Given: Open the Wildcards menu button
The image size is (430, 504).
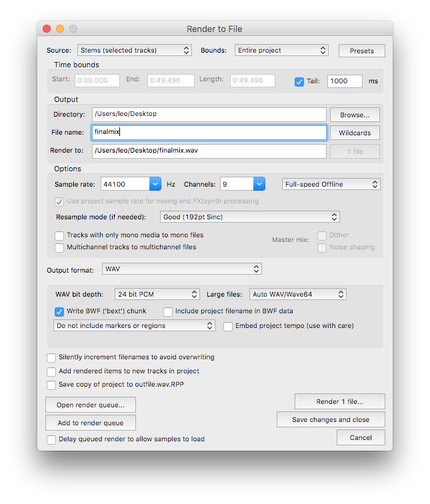Looking at the screenshot, I should point(355,133).
